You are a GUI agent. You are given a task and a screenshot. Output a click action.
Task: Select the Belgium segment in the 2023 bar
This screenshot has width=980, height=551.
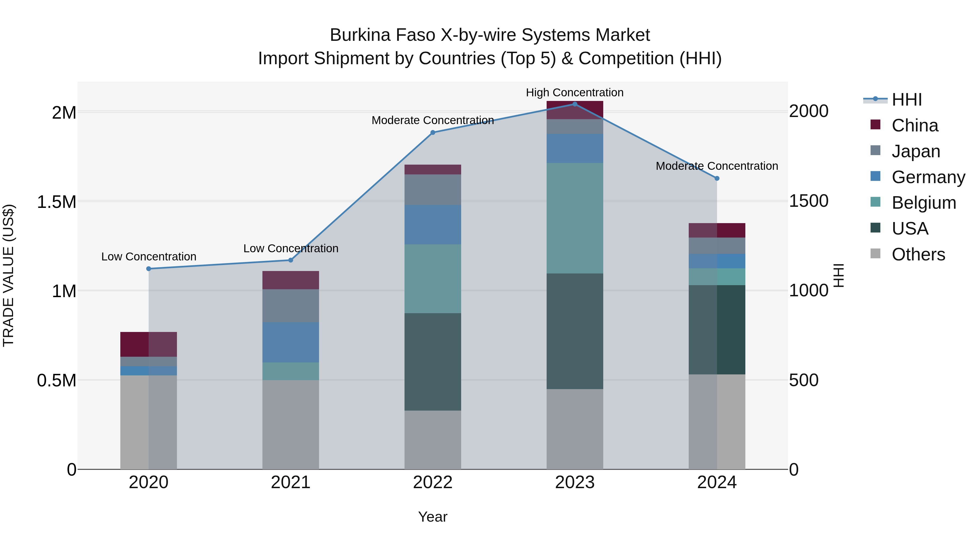575,218
